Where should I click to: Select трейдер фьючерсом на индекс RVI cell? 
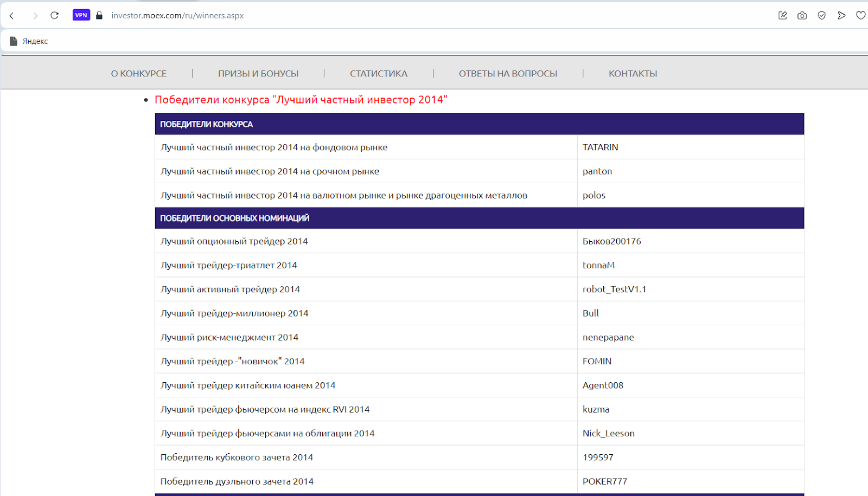(x=366, y=409)
